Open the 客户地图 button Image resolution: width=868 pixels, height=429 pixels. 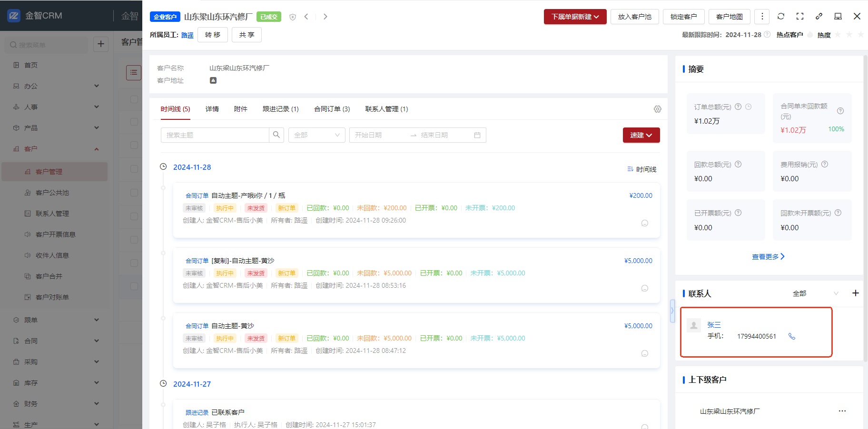(730, 17)
